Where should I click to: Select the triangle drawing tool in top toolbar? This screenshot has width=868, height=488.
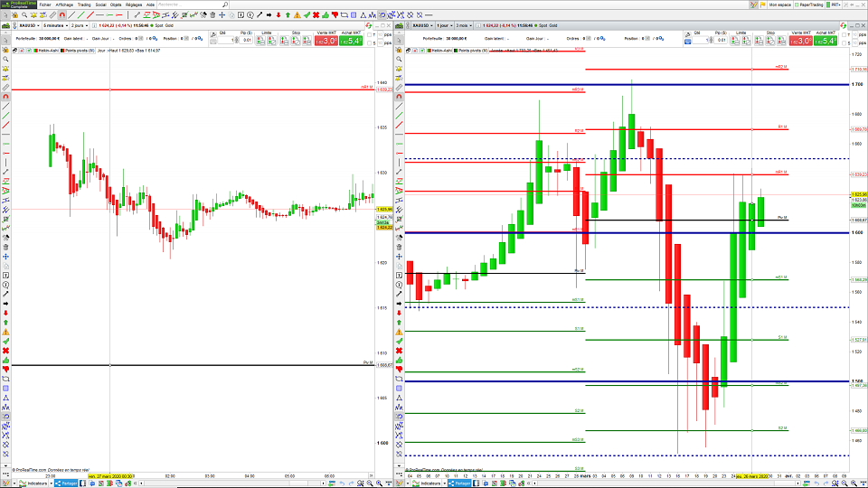click(x=363, y=15)
